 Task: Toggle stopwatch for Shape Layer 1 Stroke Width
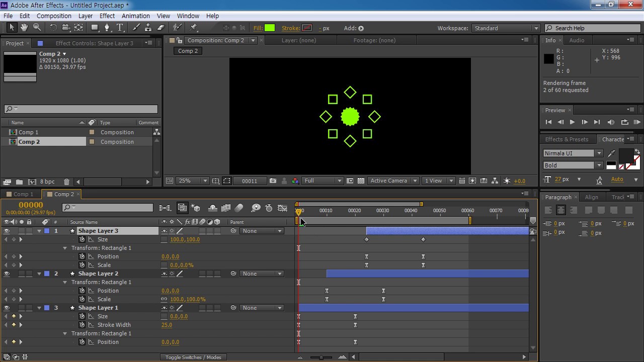pos(82,325)
